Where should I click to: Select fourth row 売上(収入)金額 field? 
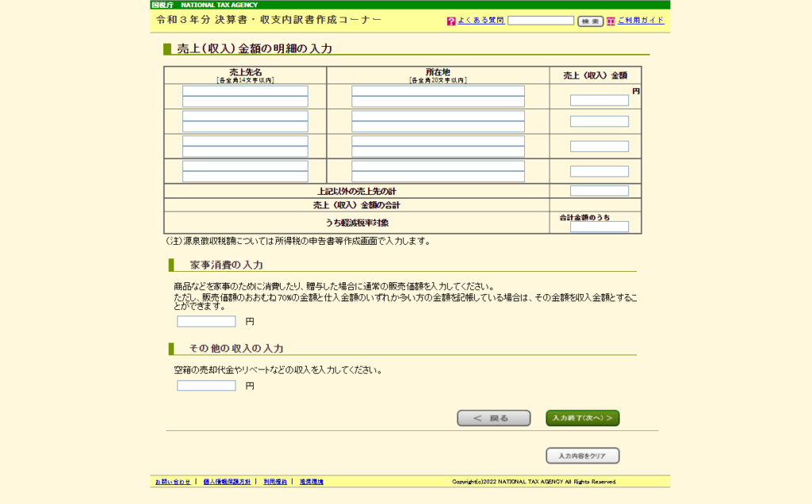coord(599,171)
